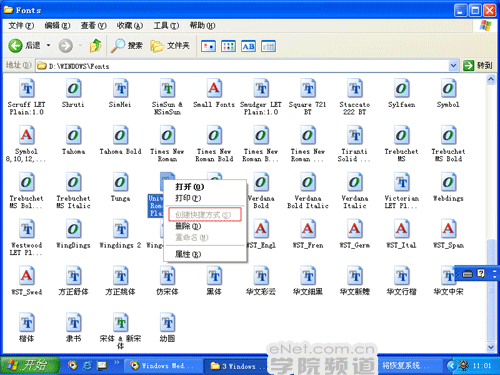Select the Victorian LET font icon
This screenshot has height=375, width=500.
(x=402, y=183)
